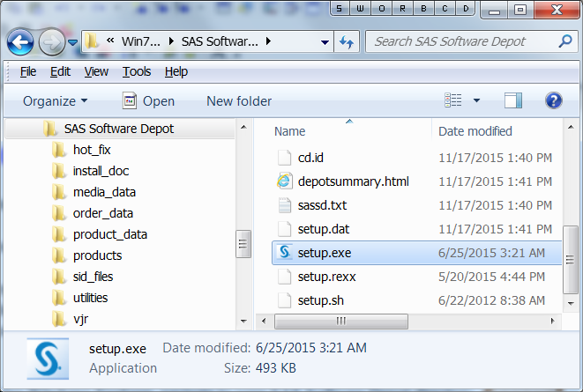
Task: Open the view options dropdown arrow
Action: [477, 100]
